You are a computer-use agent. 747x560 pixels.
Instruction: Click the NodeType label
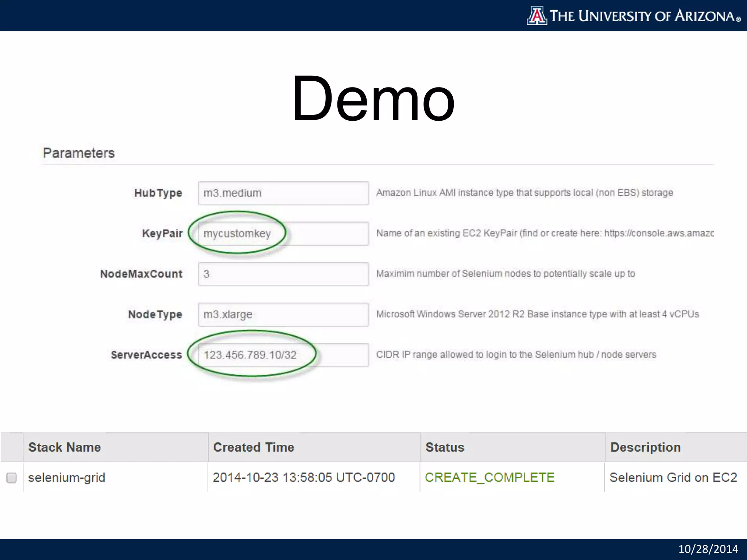(x=155, y=315)
